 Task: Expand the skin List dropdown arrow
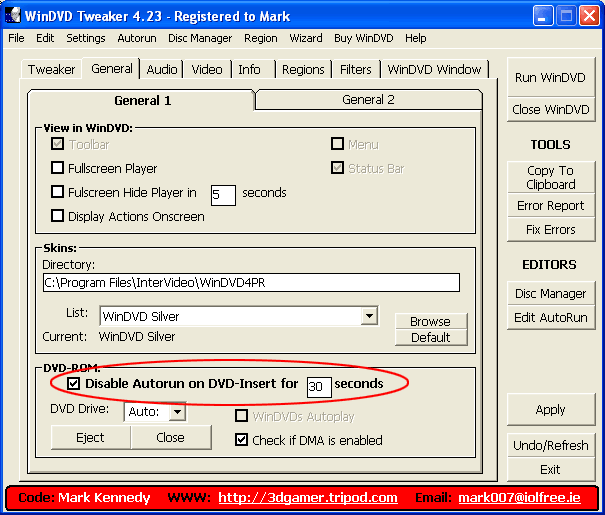[369, 316]
